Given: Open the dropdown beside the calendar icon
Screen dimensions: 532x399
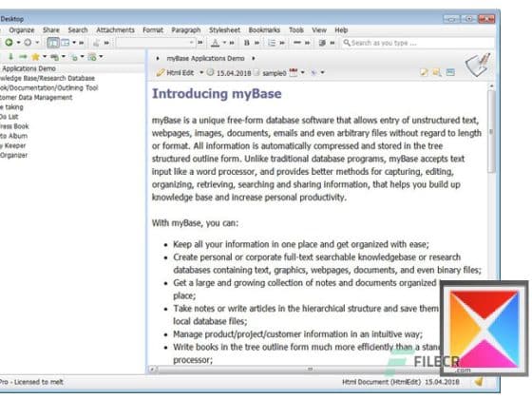Looking at the screenshot, I should tap(303, 72).
